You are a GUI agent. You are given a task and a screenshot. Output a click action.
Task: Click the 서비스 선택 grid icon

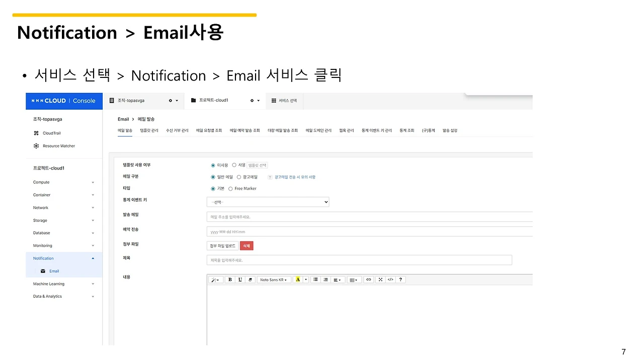274,101
